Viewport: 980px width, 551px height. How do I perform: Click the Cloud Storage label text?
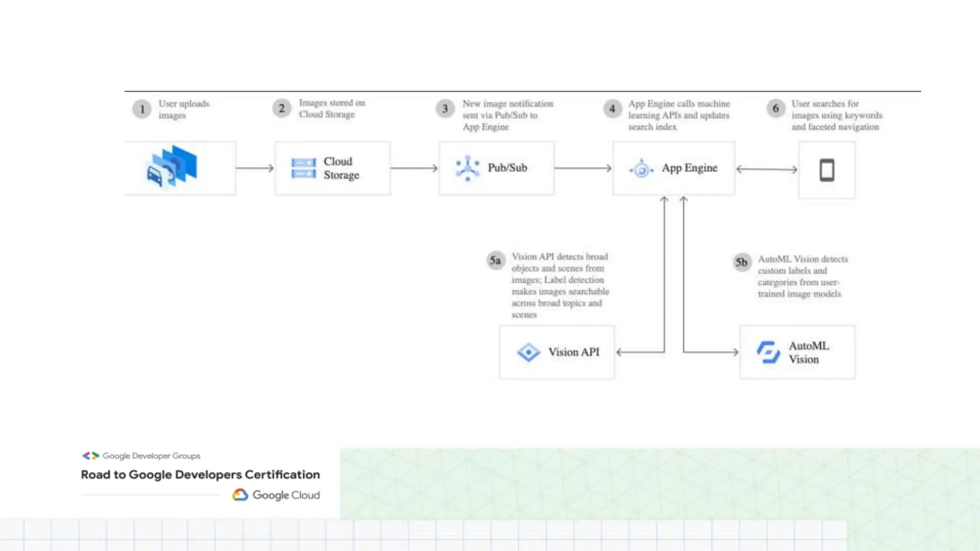click(341, 168)
